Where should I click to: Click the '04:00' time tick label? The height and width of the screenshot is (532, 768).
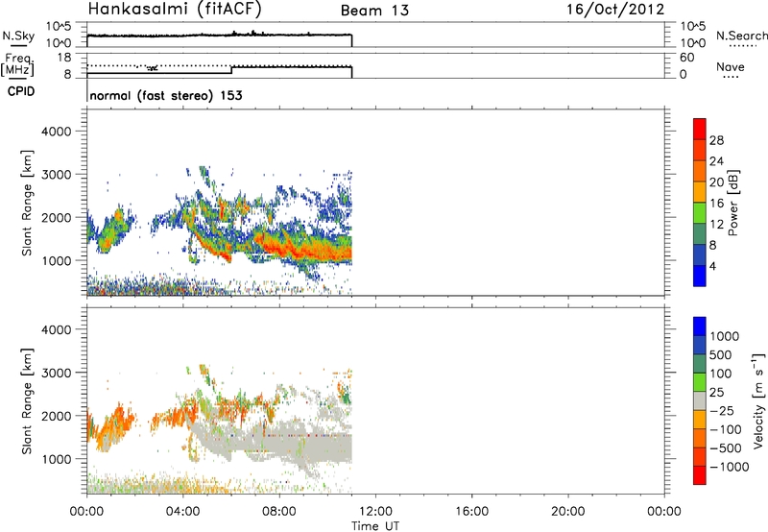coord(182,512)
